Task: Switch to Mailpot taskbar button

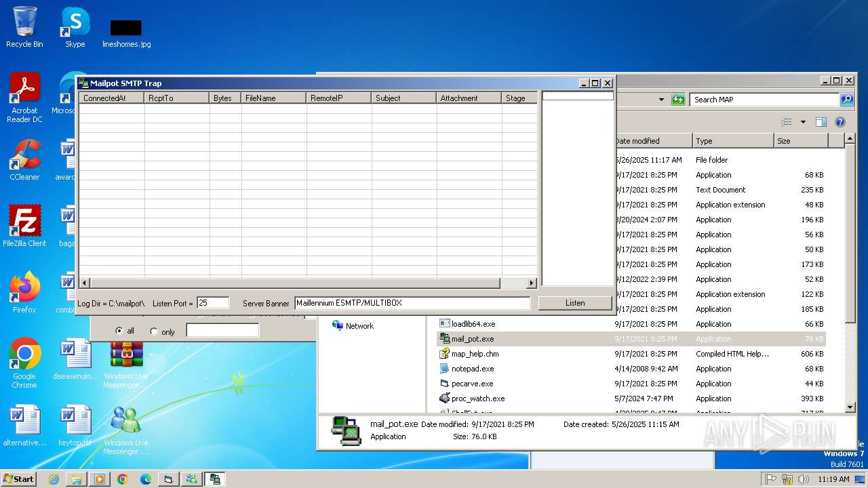Action: click(215, 479)
